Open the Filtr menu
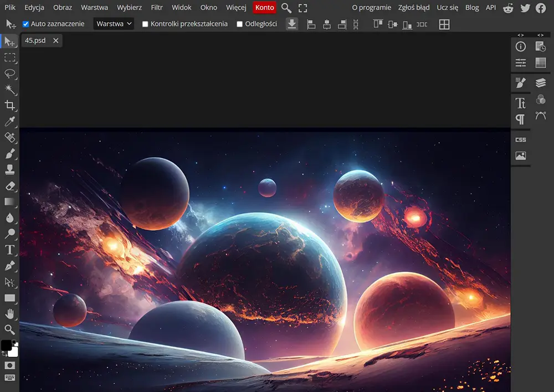Viewport: 554px width, 392px height. coord(157,7)
